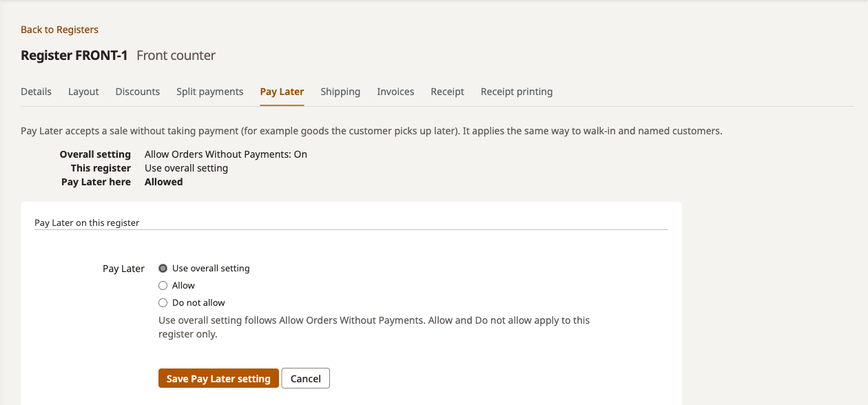Switch to the Layout tab
This screenshot has height=405, width=868.
[83, 92]
